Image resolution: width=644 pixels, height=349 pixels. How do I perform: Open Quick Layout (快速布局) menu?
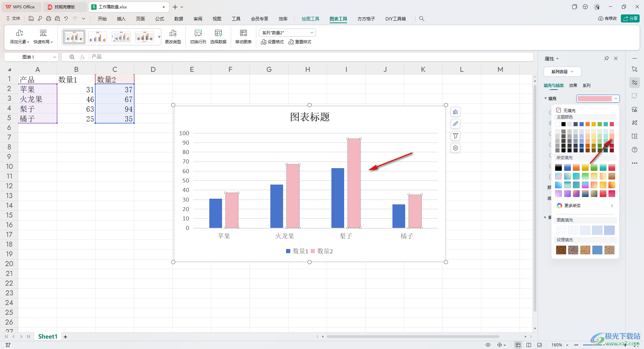43,37
